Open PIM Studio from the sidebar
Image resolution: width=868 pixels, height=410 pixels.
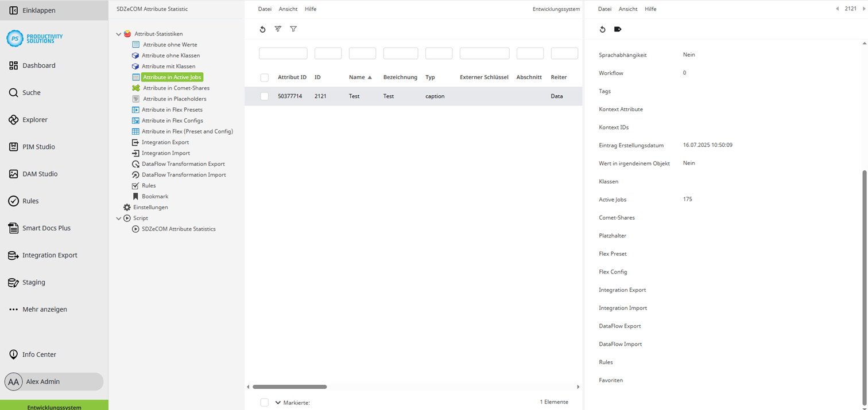click(13, 146)
